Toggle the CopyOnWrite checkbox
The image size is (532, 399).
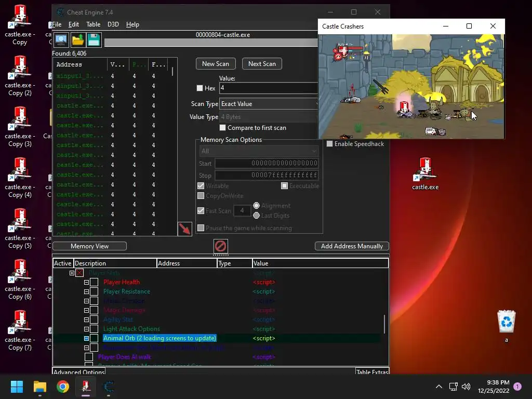(x=201, y=196)
